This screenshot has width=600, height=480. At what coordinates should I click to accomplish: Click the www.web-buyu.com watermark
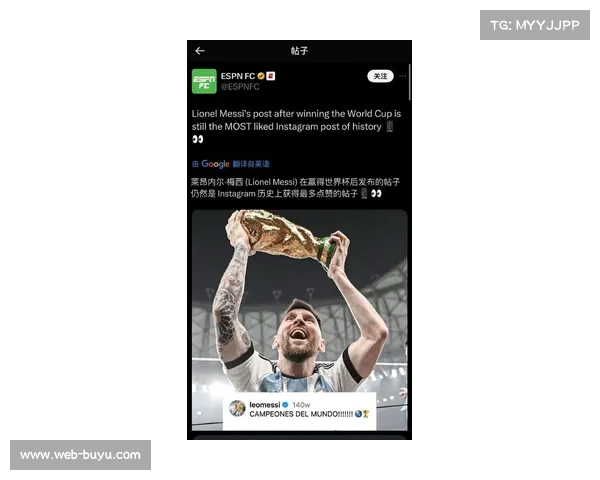click(x=80, y=455)
